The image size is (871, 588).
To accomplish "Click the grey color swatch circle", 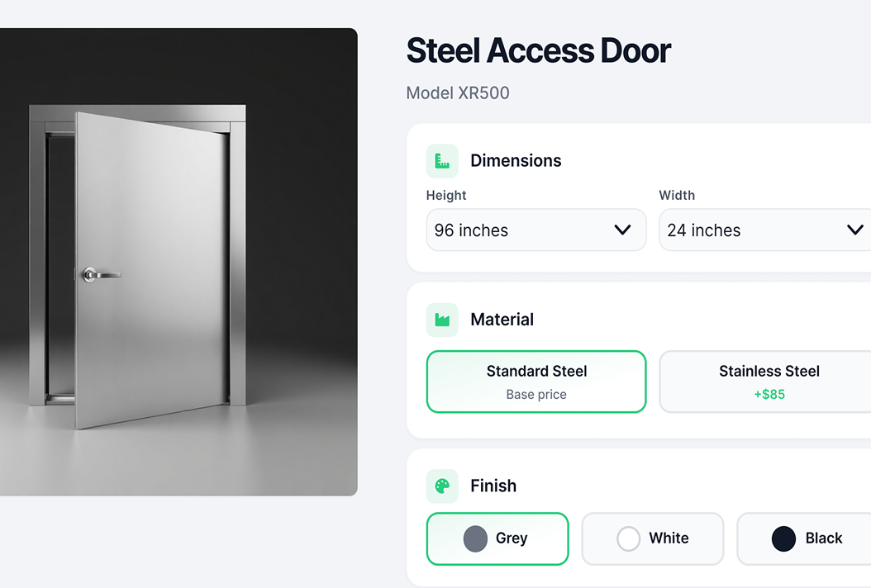I will click(475, 538).
